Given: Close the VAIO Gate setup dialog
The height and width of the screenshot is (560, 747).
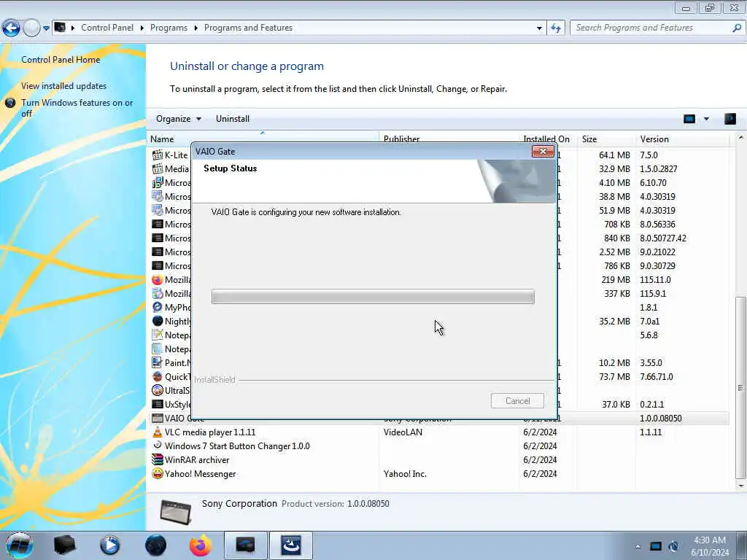Looking at the screenshot, I should (543, 152).
